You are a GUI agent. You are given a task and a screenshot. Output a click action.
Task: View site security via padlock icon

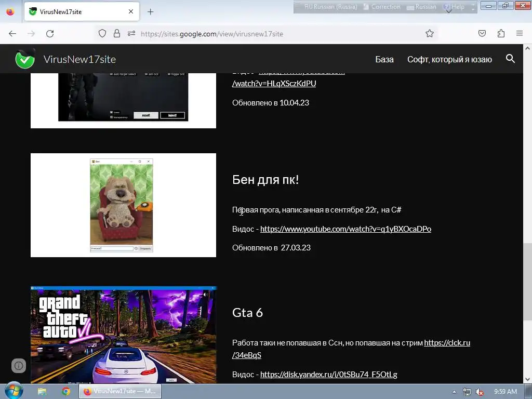pos(117,33)
